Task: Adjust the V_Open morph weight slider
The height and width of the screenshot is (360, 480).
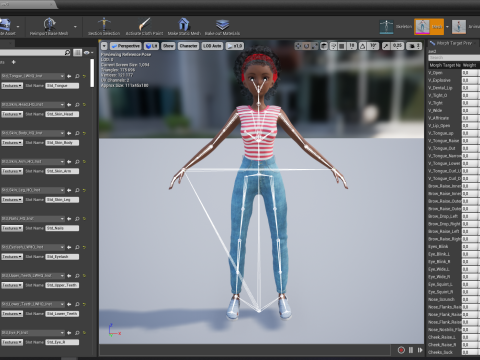Action: (x=471, y=73)
